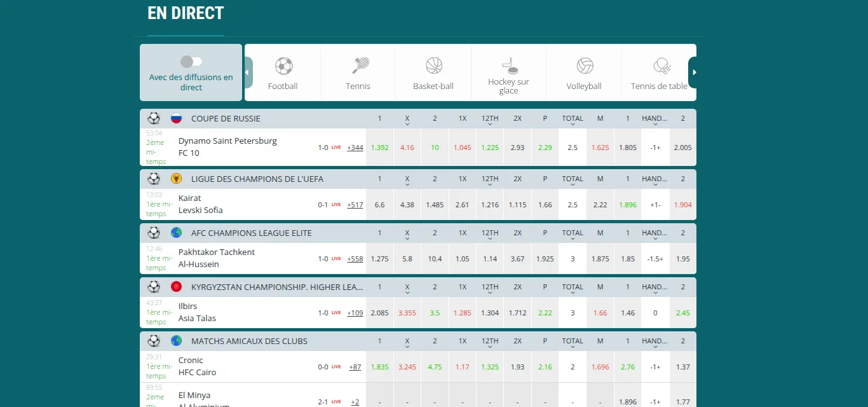Choose odds 2.085 for Ilbirs win
The height and width of the screenshot is (407, 868).
pos(379,313)
